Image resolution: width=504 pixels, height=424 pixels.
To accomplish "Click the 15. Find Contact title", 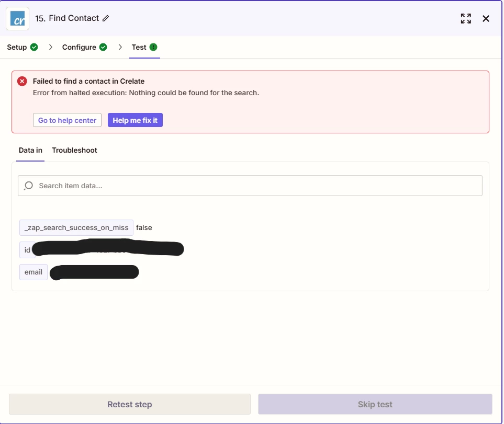I will [x=67, y=18].
